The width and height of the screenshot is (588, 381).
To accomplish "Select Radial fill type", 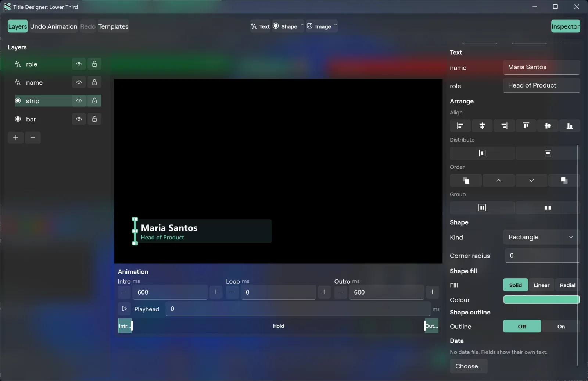I will click(x=567, y=285).
